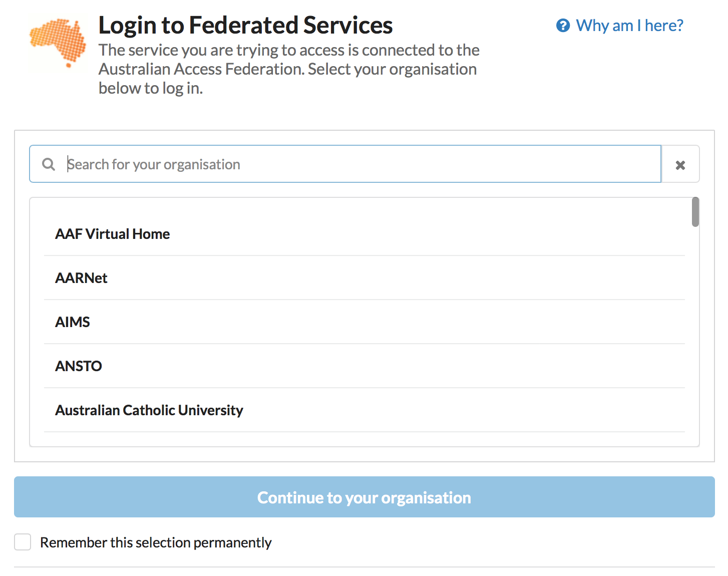Click the magnifying glass search icon
This screenshot has height=576, width=728.
pyautogui.click(x=49, y=164)
